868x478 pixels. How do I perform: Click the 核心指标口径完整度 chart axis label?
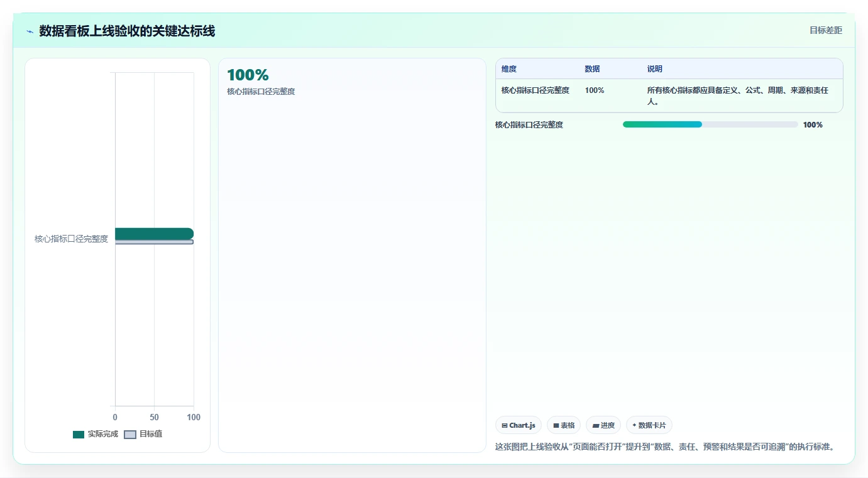[x=71, y=239]
